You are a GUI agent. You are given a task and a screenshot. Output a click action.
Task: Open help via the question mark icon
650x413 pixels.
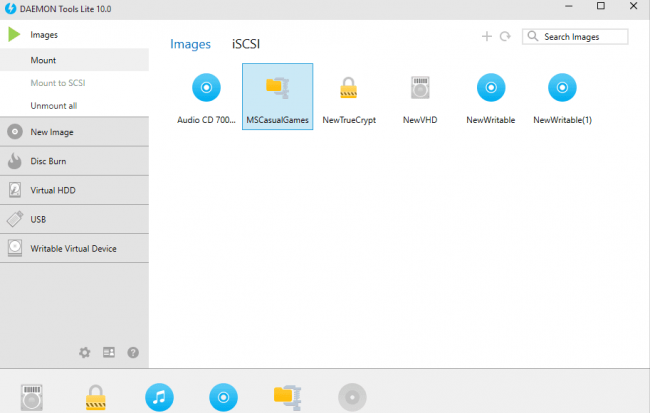(133, 352)
